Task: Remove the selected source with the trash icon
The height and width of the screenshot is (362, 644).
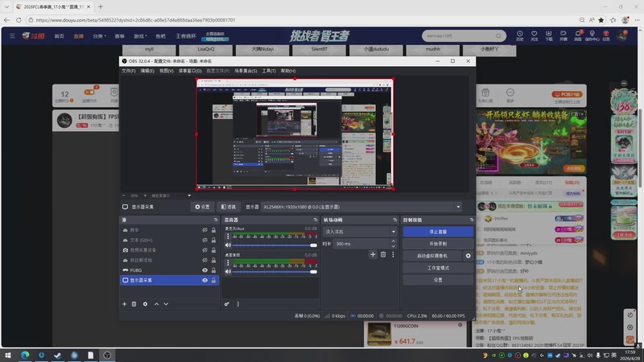Action: point(134,304)
